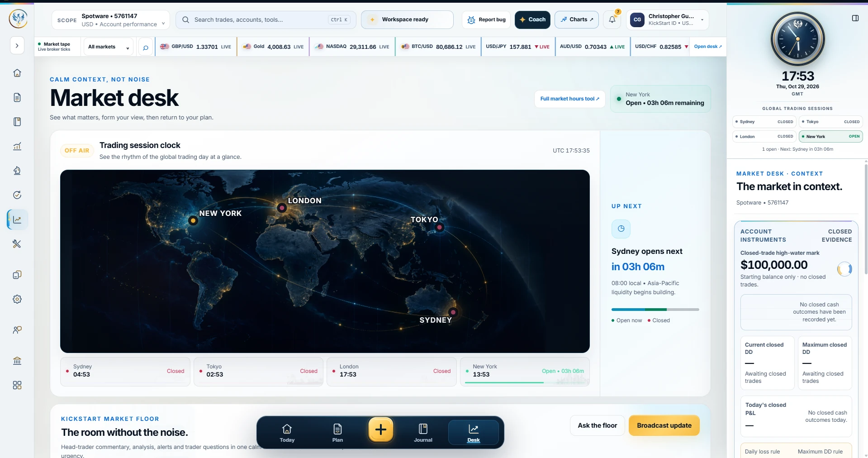Viewport: 868px width, 458px height.
Task: Select the New York OPEN global session chip
Action: [830, 136]
